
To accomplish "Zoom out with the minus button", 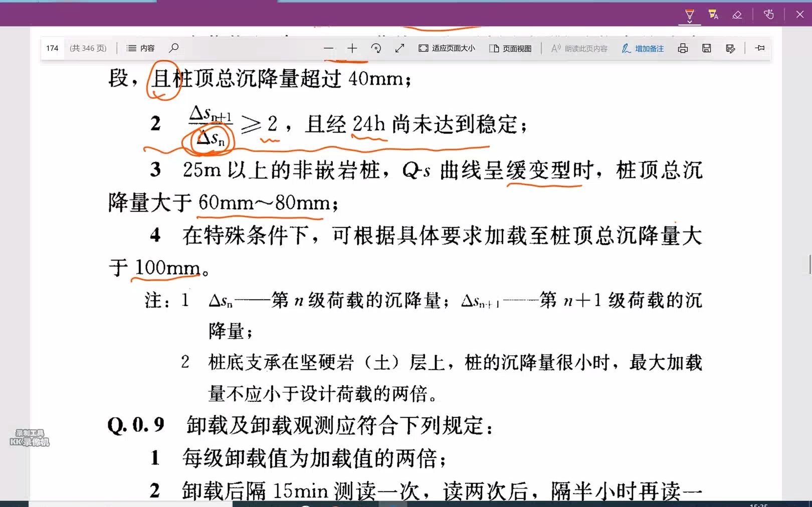I will (328, 48).
